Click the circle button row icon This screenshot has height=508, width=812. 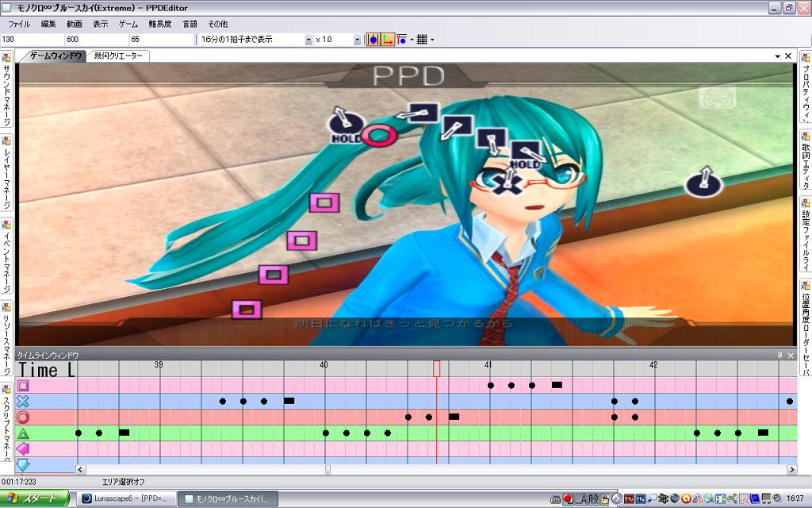click(23, 418)
